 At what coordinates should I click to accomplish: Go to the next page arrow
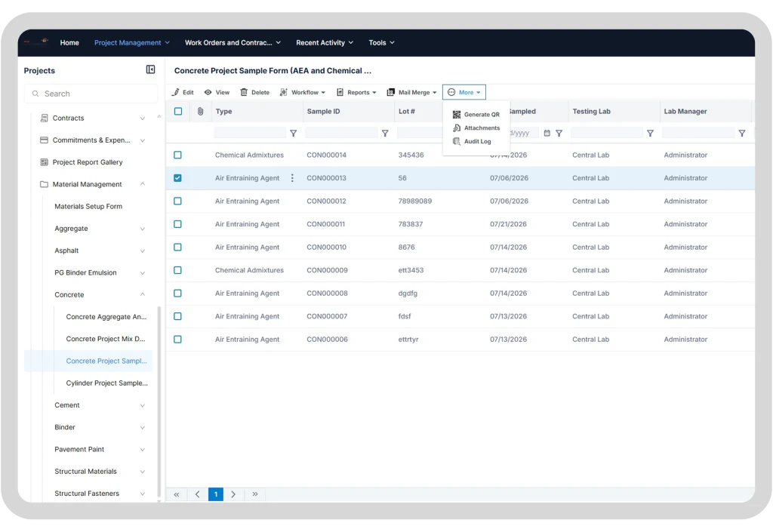pos(233,494)
